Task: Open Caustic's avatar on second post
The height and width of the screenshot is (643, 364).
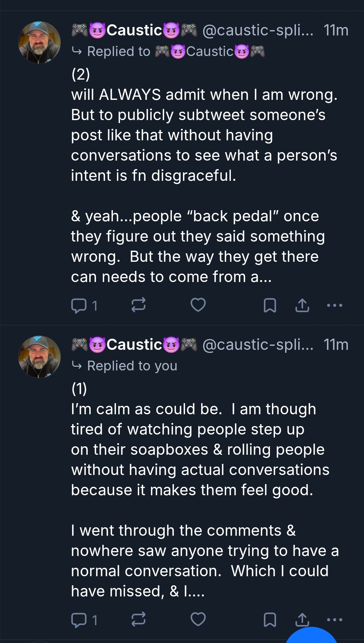Action: (x=39, y=357)
